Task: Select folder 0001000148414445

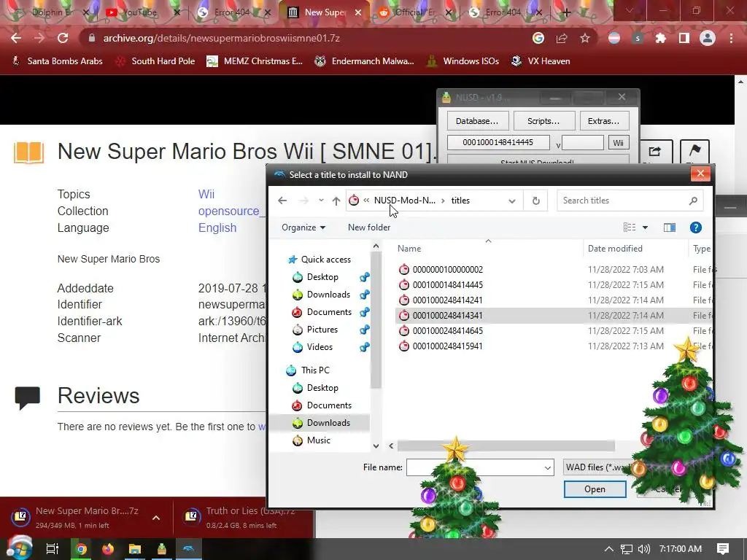Action: pos(447,285)
